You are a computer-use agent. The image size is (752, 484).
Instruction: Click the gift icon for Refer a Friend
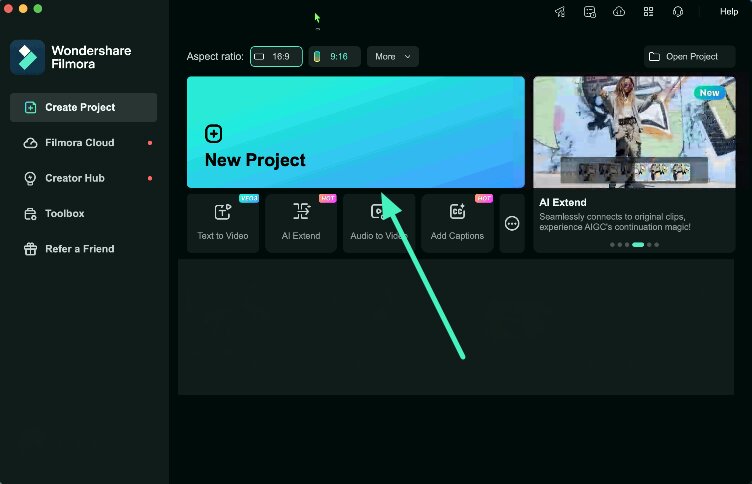tap(30, 249)
